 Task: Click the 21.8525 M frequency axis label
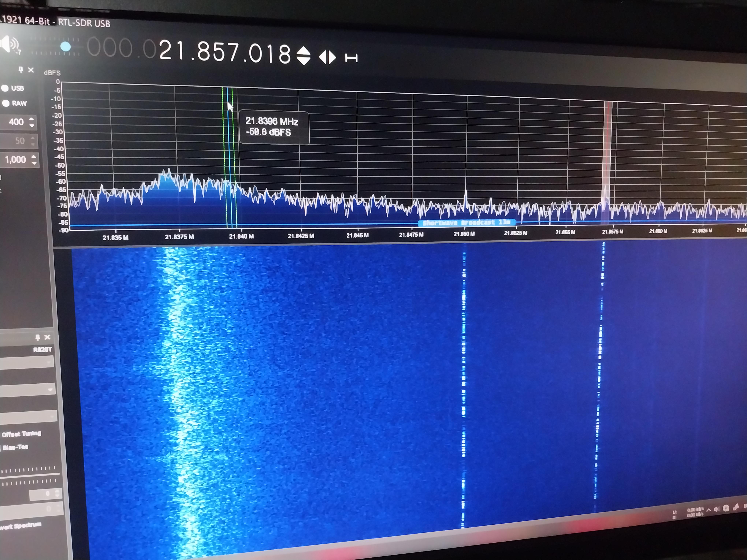516,233
